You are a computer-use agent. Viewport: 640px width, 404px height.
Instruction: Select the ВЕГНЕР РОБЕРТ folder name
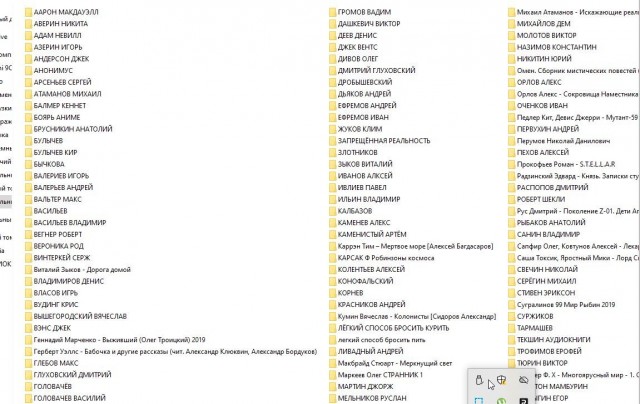[x=58, y=234]
